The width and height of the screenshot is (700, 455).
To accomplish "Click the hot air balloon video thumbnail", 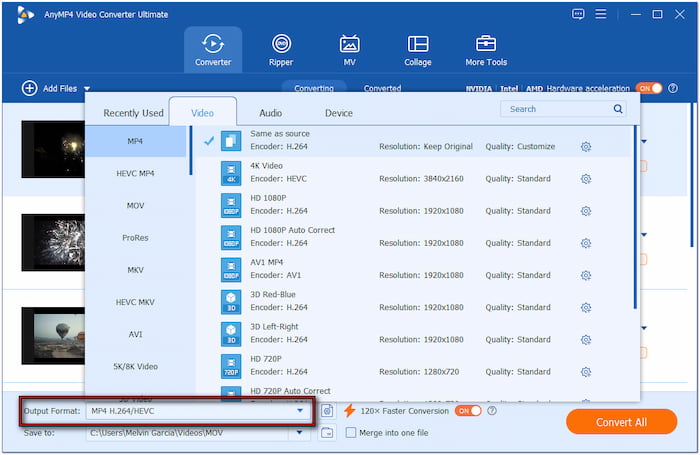I will [53, 336].
